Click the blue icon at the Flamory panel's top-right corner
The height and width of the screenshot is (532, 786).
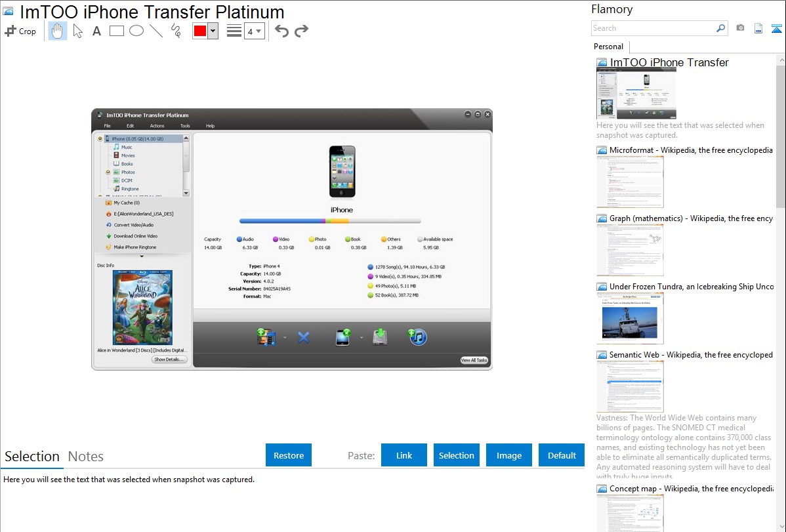pos(776,28)
